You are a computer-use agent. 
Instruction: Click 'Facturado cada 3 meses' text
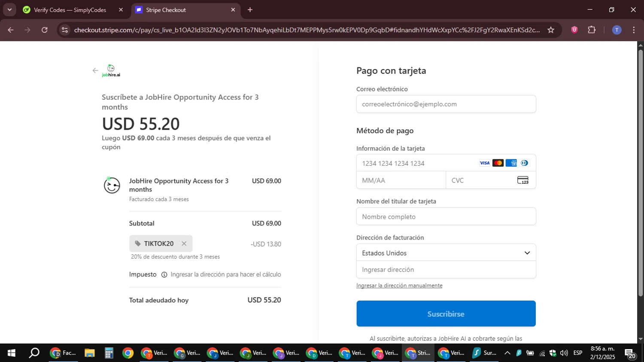click(x=159, y=199)
